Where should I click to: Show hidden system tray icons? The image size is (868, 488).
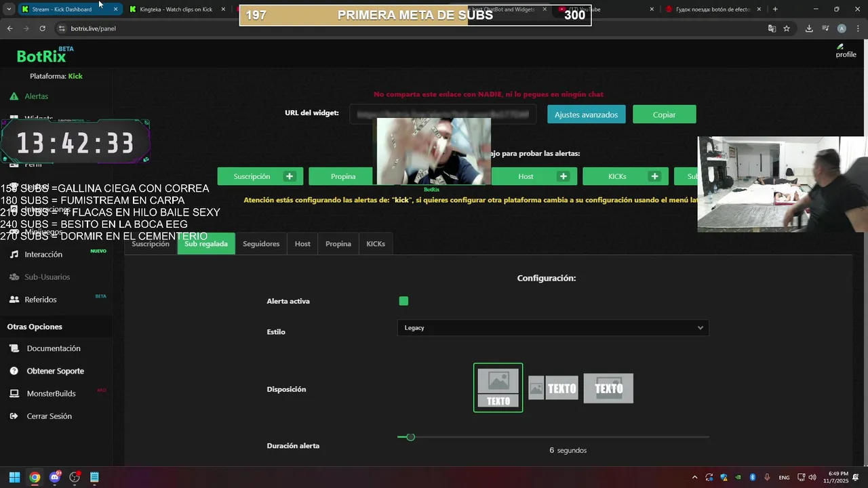[x=694, y=477]
